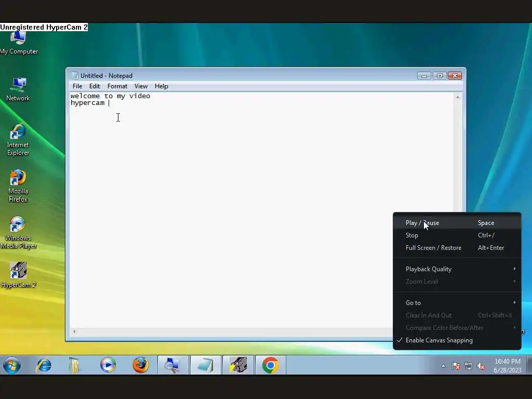Choose Play / Pause in context menu
532x399 pixels.
pyautogui.click(x=457, y=223)
